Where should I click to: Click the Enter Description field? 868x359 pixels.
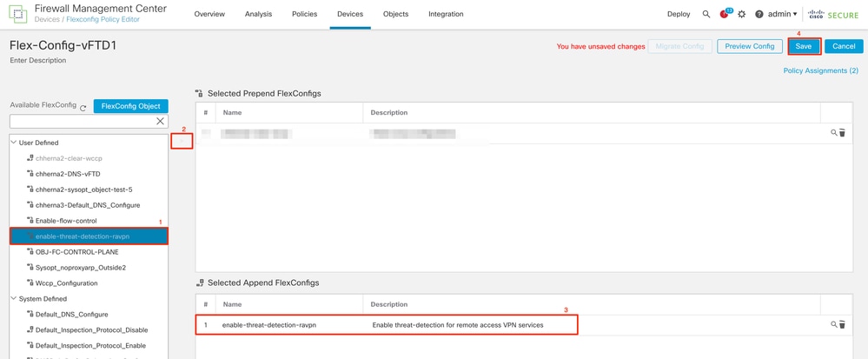[x=37, y=60]
